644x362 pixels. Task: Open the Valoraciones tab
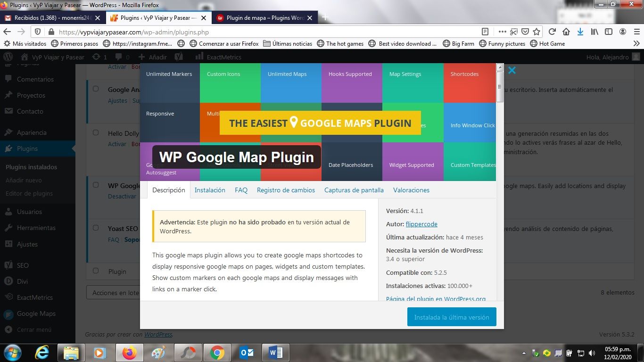(411, 190)
